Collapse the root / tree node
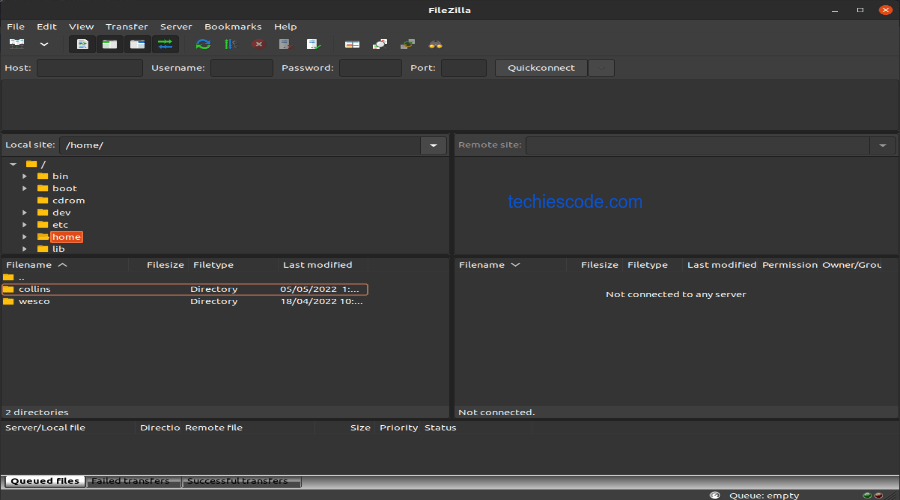Screen dimensions: 900x500 [13, 164]
